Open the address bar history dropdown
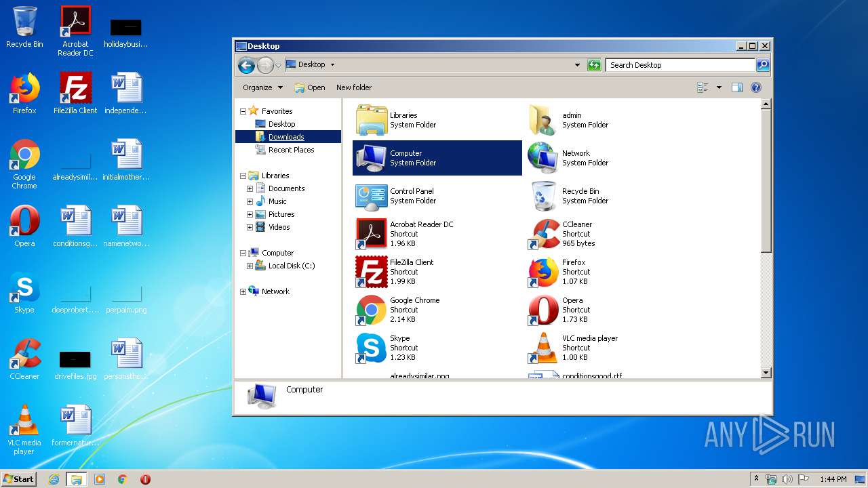Viewport: 868px width, 488px height. click(x=577, y=65)
